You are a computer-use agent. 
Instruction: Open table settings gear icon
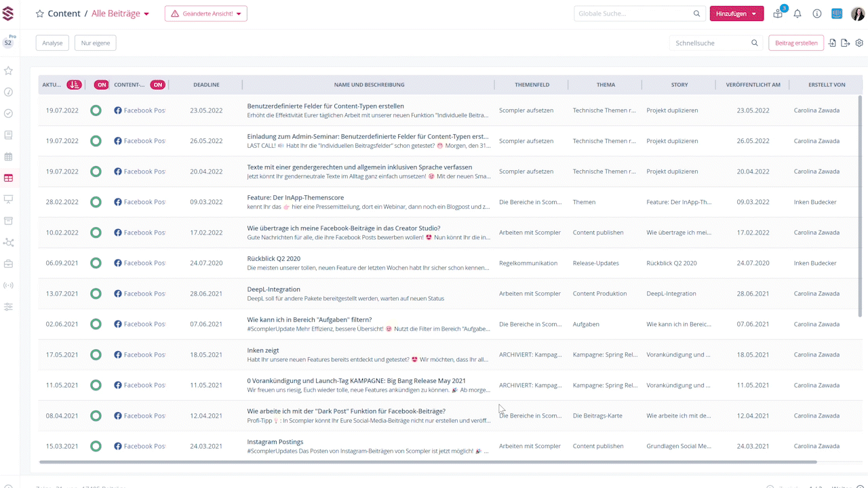pyautogui.click(x=859, y=43)
